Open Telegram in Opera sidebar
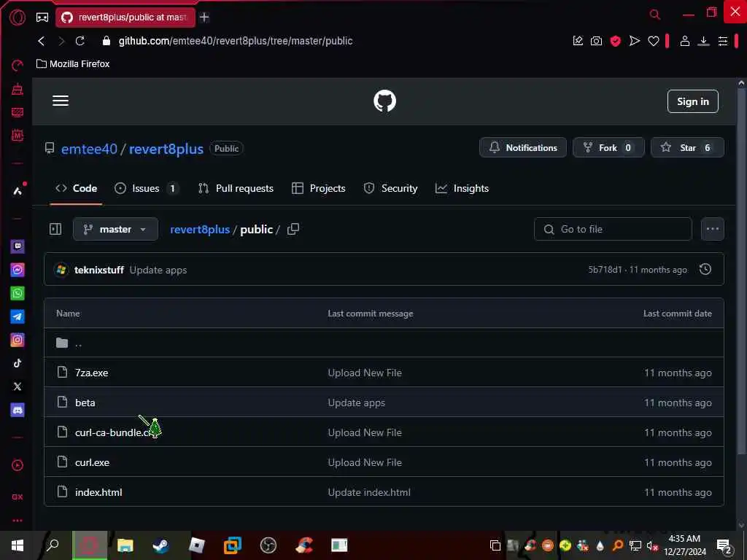Screen dimensions: 747x560 [x=18, y=316]
